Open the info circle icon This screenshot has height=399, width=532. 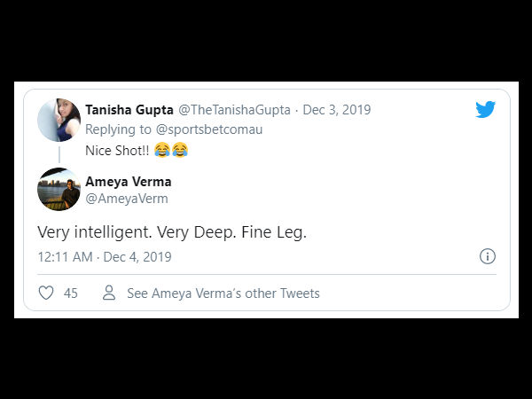487,256
